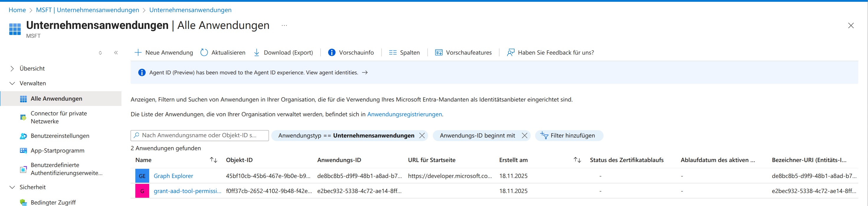Screen dimensions: 868x206
Task: Click the URL für Startseite column header
Action: (x=432, y=160)
